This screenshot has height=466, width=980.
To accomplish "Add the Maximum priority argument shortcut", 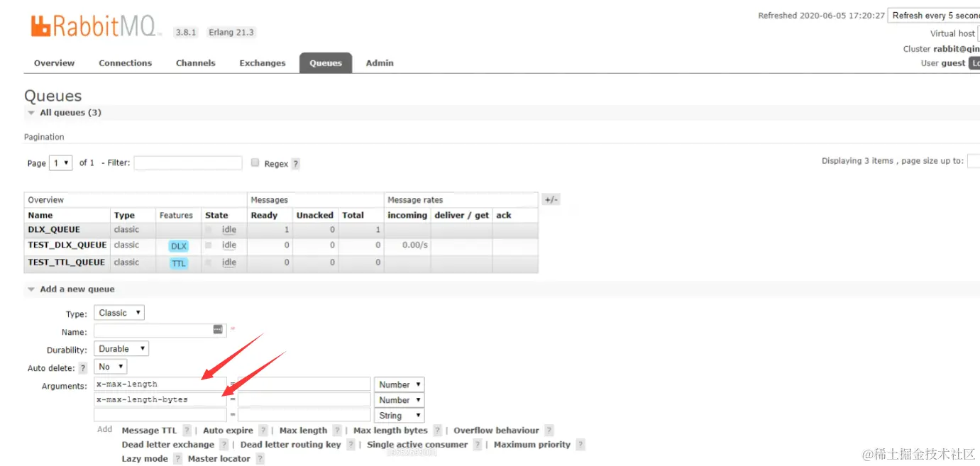I will coord(532,445).
